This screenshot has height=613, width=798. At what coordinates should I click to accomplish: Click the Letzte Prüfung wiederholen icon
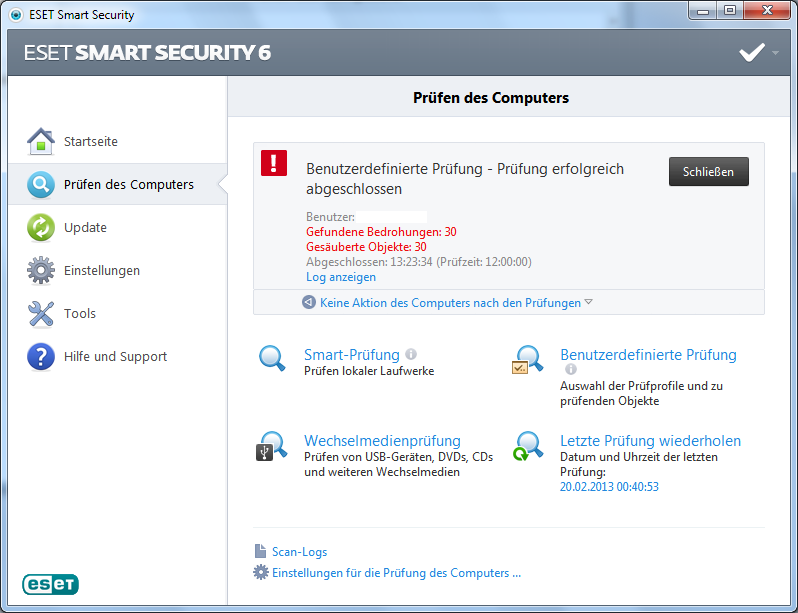[527, 446]
